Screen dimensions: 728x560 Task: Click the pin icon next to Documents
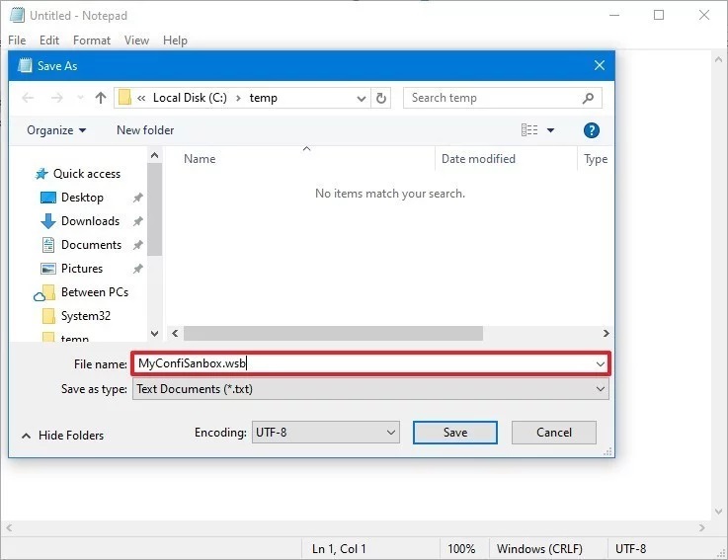(138, 245)
